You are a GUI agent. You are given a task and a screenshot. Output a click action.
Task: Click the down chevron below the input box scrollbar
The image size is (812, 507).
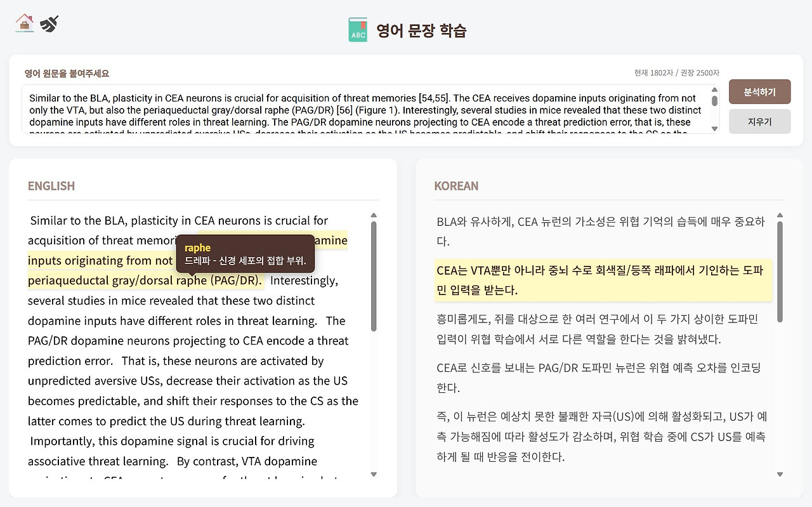(x=716, y=128)
